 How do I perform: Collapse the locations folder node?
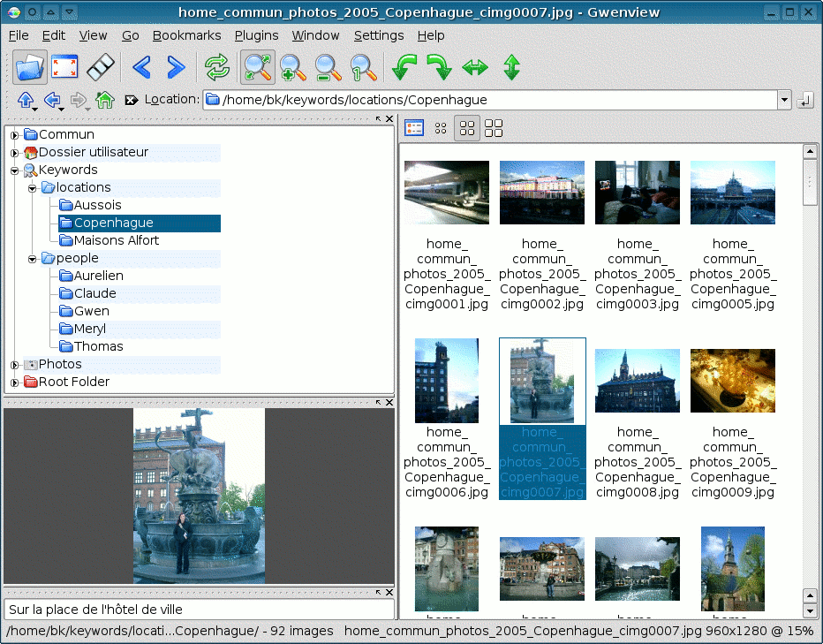32,188
